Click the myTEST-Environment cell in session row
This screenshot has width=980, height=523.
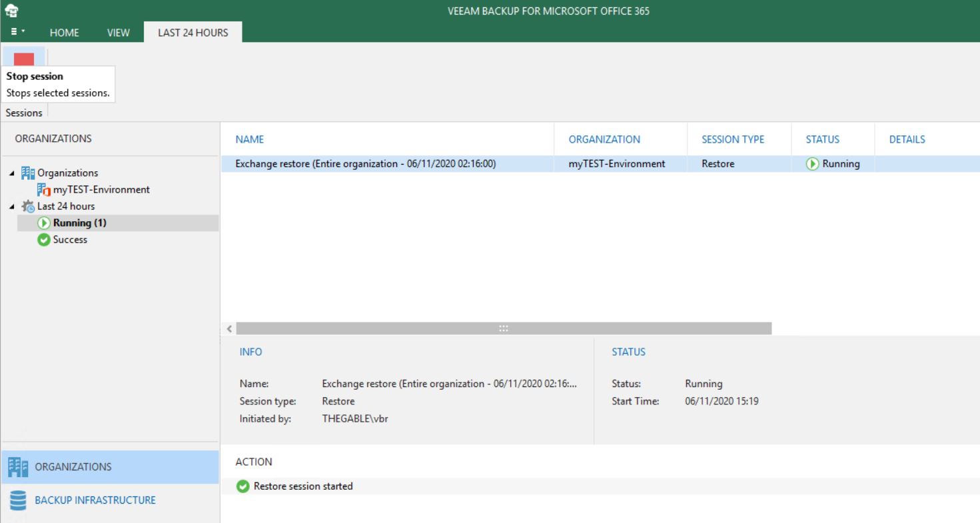617,164
